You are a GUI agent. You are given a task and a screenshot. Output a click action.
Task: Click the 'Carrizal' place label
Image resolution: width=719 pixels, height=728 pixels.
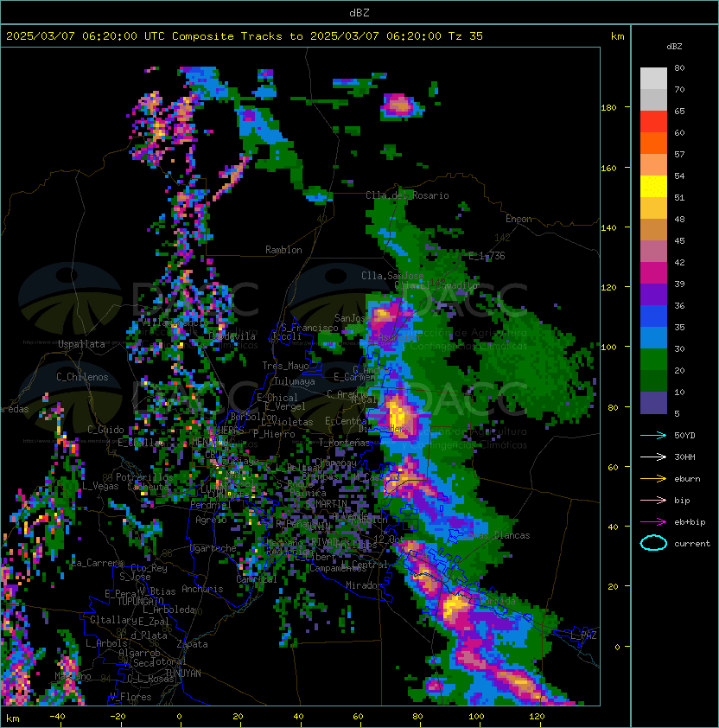click(x=257, y=579)
